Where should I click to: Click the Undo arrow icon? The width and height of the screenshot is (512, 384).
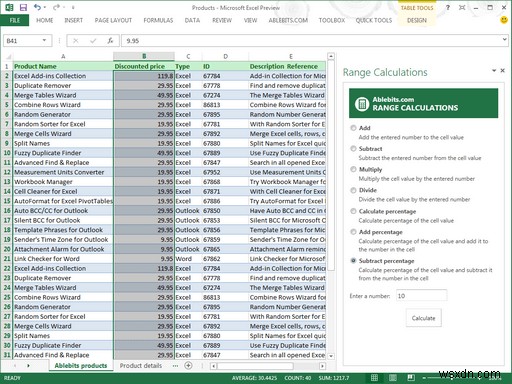pos(37,7)
